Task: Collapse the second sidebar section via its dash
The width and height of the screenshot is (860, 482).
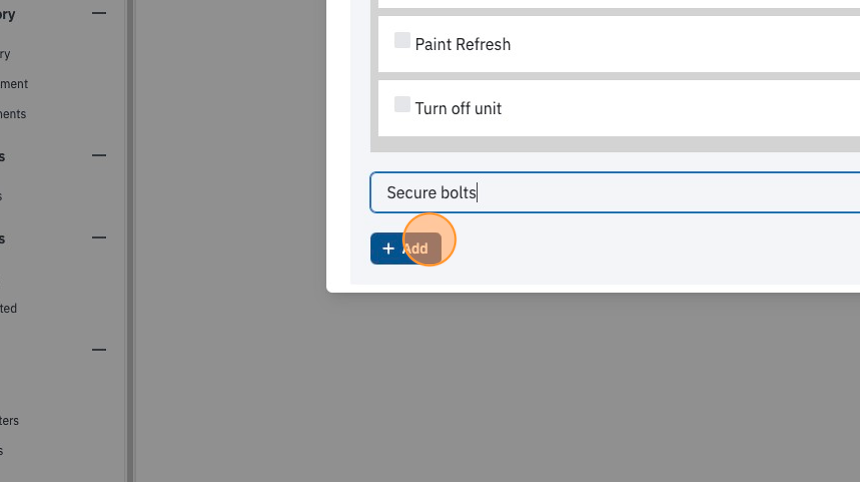Action: [99, 156]
